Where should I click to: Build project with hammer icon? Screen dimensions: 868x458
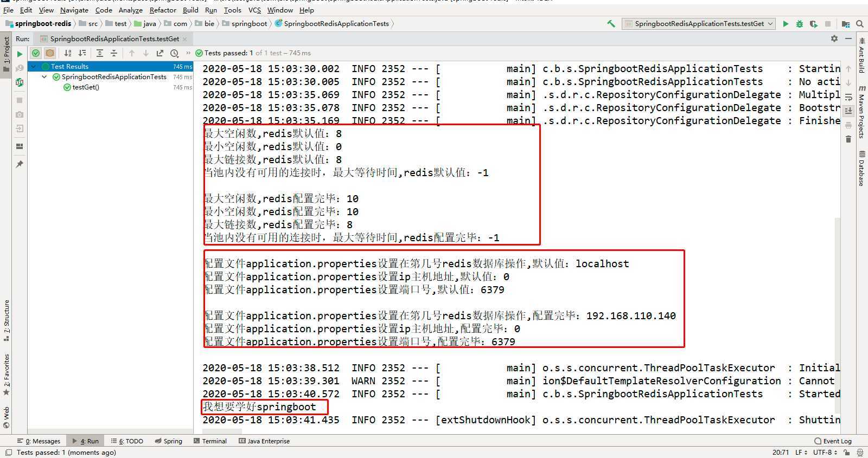click(611, 24)
